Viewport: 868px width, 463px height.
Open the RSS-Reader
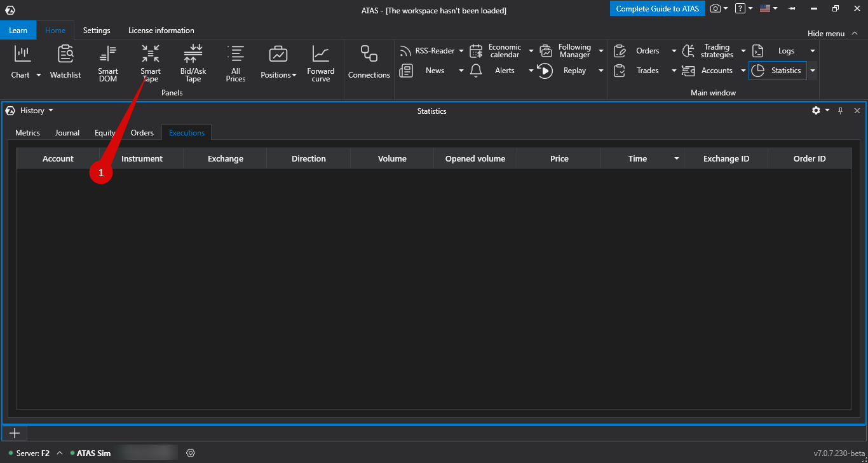[427, 51]
